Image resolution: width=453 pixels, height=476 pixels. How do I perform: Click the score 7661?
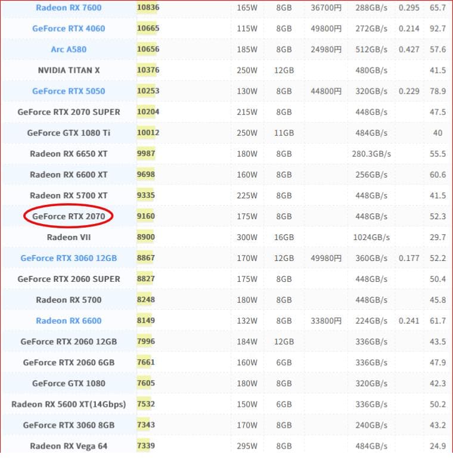point(146,362)
